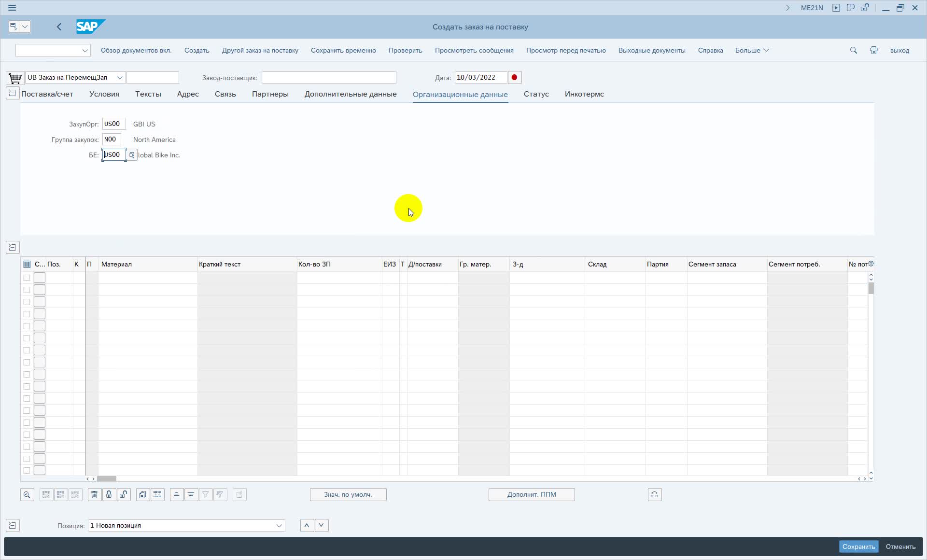Click the lock item icon
This screenshot has width=927, height=560.
point(109,494)
